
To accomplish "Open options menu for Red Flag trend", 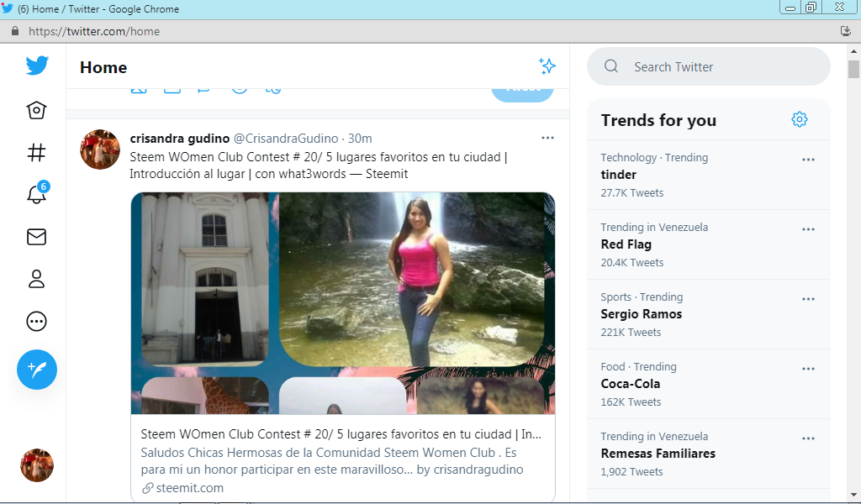I will (808, 229).
